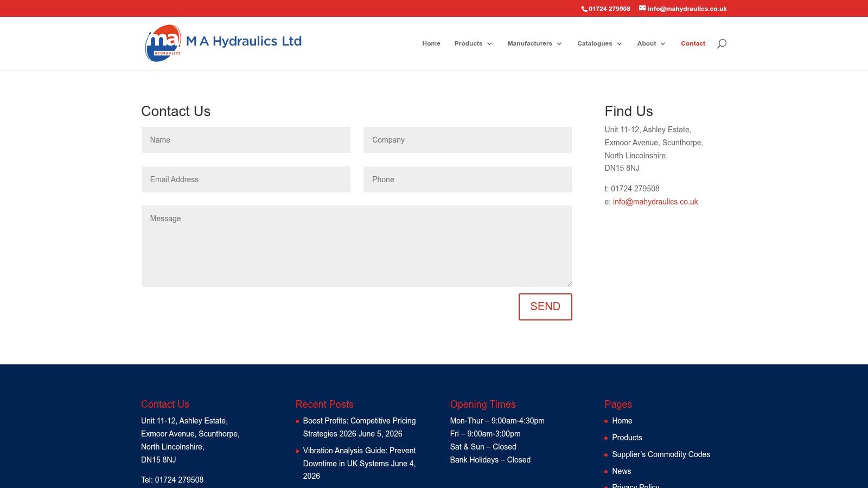Screen dimensions: 868x488
Task: Click into the Message text area
Action: (357, 246)
